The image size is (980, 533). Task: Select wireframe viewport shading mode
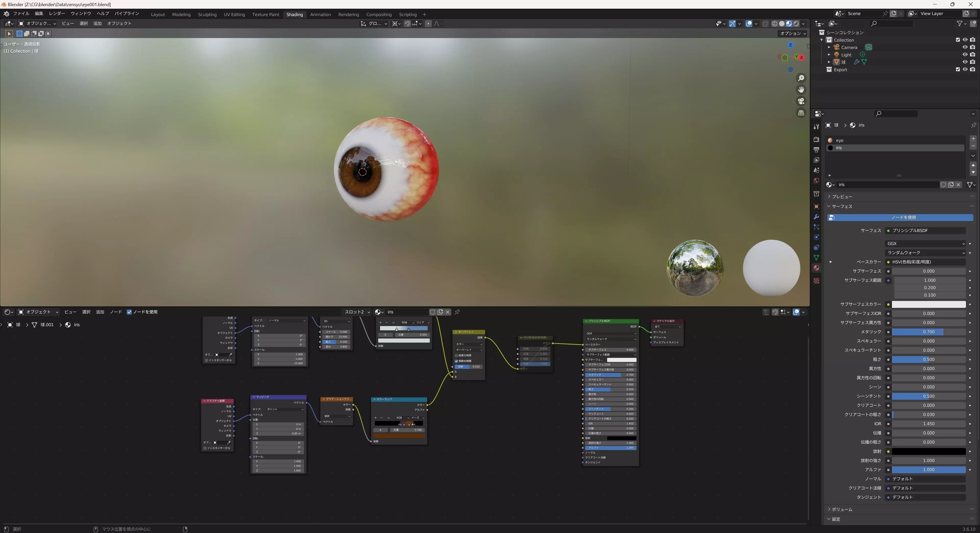(x=774, y=23)
